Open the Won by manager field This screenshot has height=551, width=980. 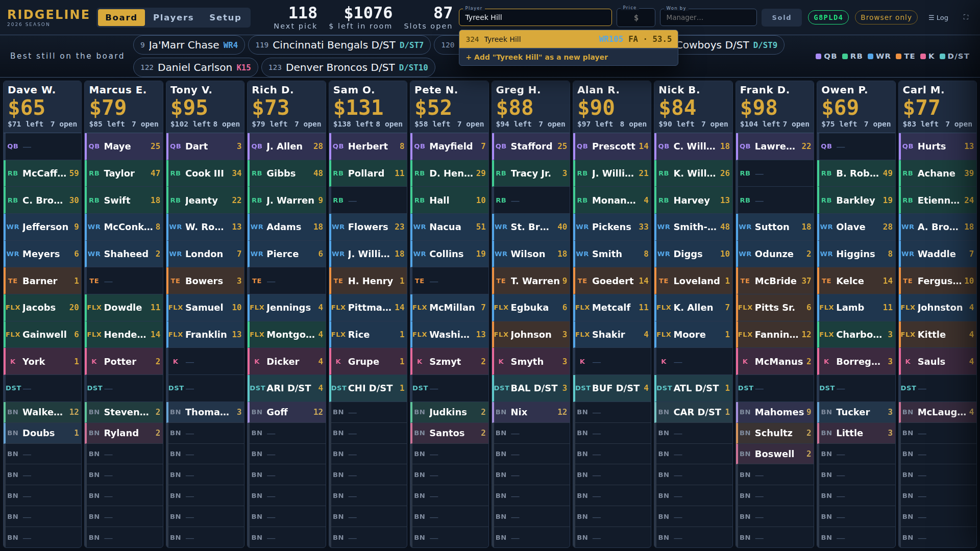(708, 17)
